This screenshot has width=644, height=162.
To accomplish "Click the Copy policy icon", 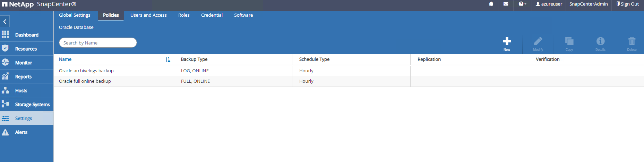I will 569,42.
